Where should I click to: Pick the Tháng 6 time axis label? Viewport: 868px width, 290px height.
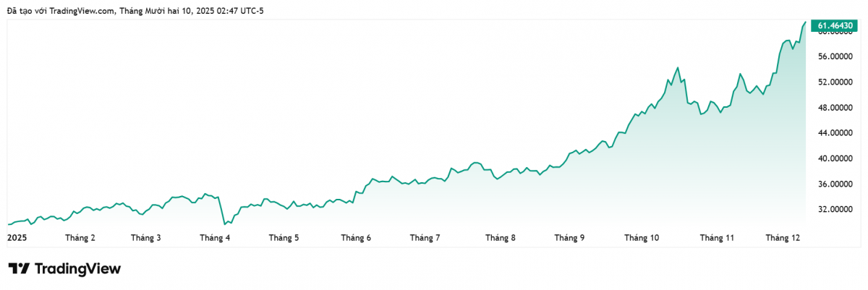[x=356, y=237]
